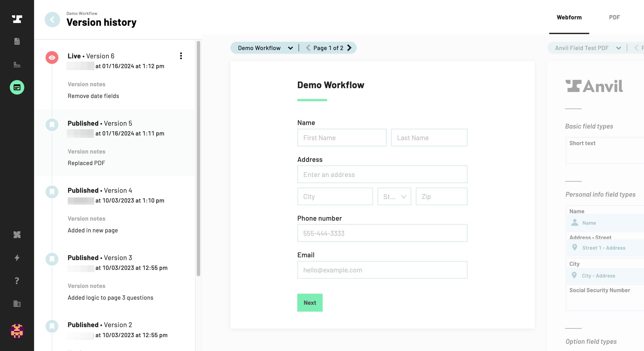Click the document/workflows icon in sidebar
Screen dimensions: 644x351
point(17,41)
